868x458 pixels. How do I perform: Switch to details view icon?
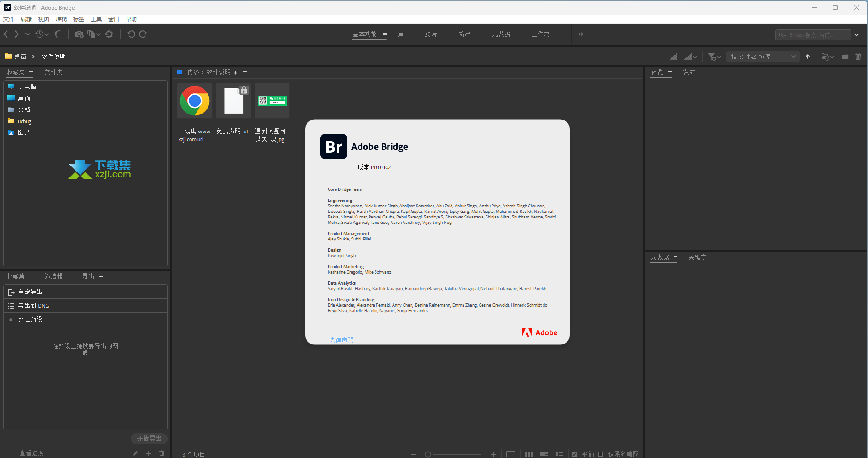[544, 454]
